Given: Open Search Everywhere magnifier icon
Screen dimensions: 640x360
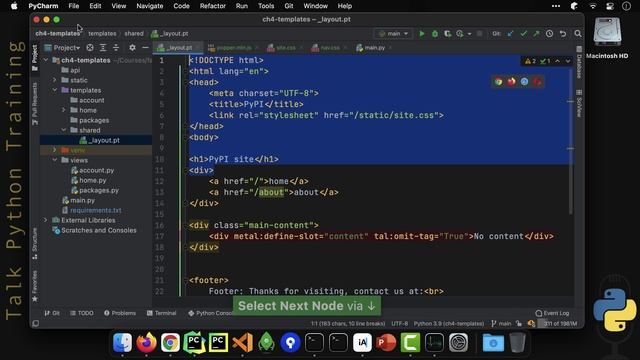Looking at the screenshot, I should (x=578, y=33).
